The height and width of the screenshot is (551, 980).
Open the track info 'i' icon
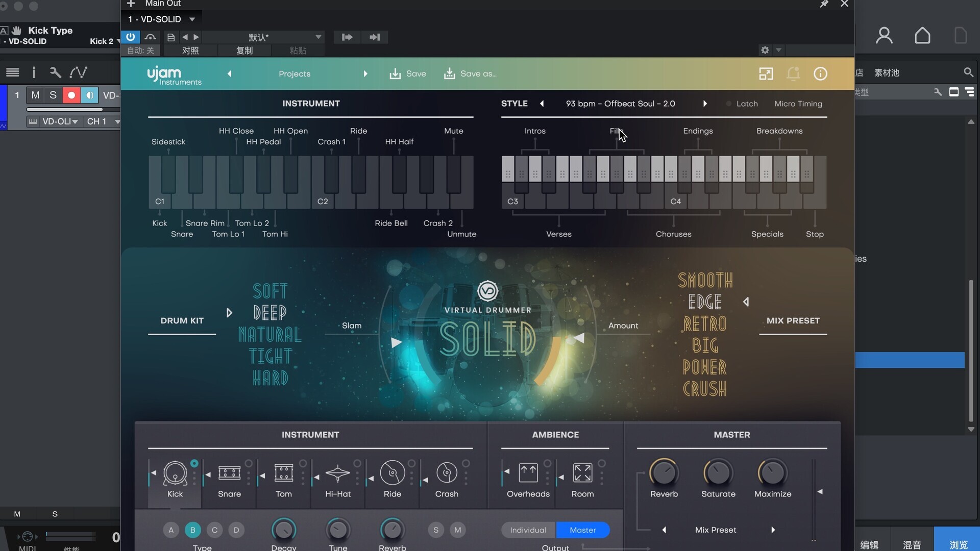pyautogui.click(x=34, y=72)
